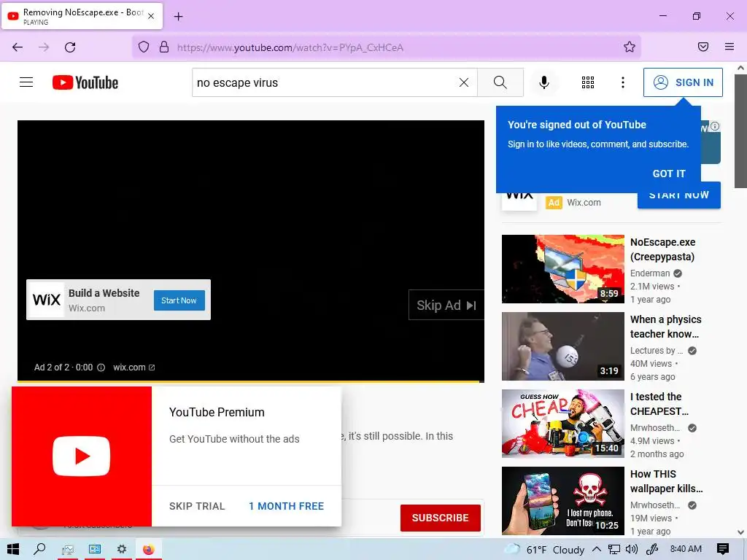Click the 'When a physics teacher know...' title

[666, 327]
